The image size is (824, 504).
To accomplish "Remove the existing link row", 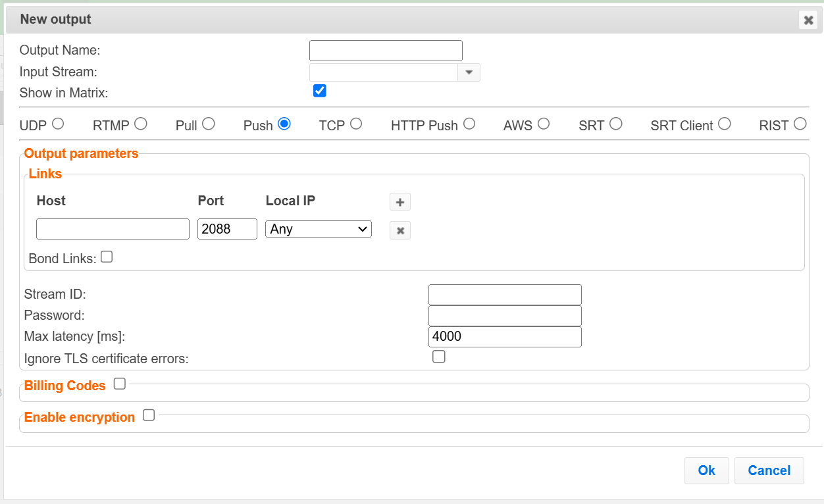I will coord(399,230).
